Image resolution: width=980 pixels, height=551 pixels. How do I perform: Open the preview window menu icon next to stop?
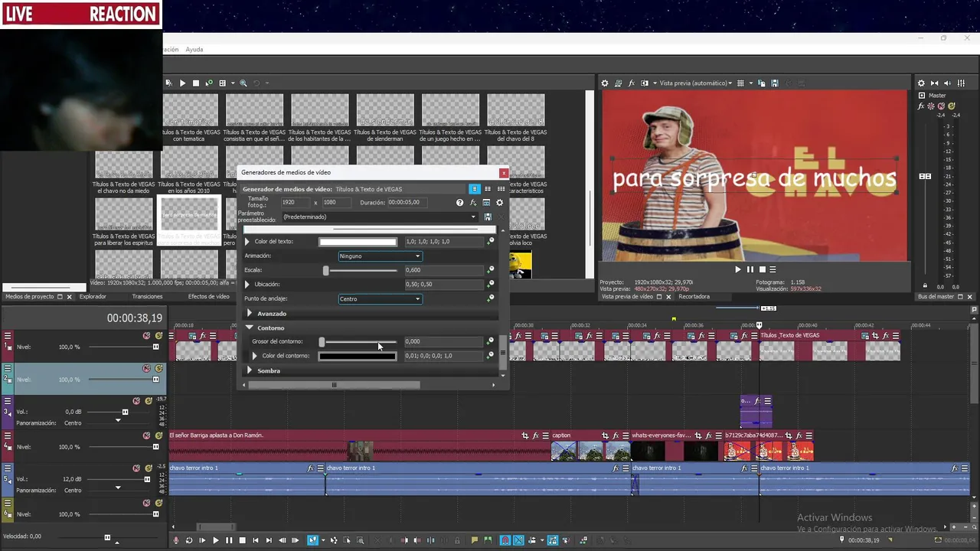point(773,269)
